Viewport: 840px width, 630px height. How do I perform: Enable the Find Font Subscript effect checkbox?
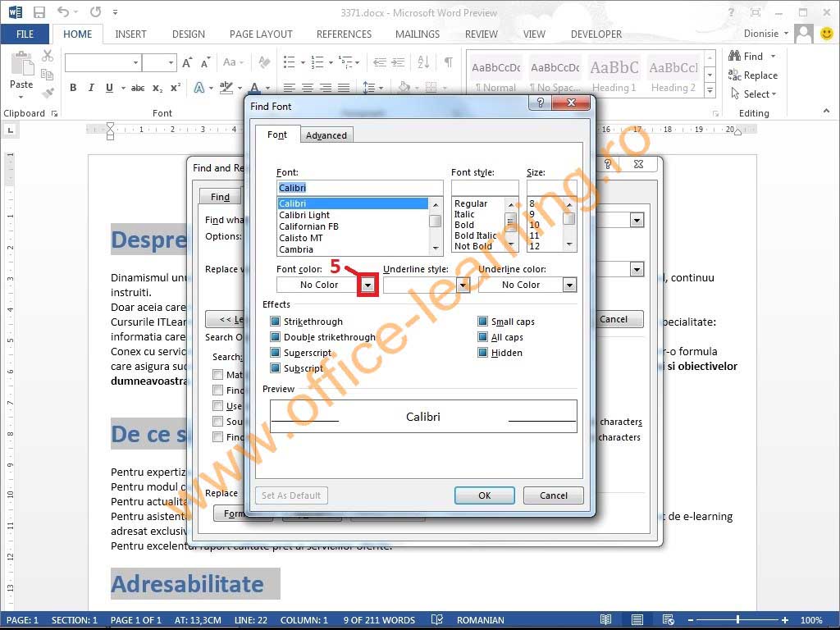[x=276, y=368]
